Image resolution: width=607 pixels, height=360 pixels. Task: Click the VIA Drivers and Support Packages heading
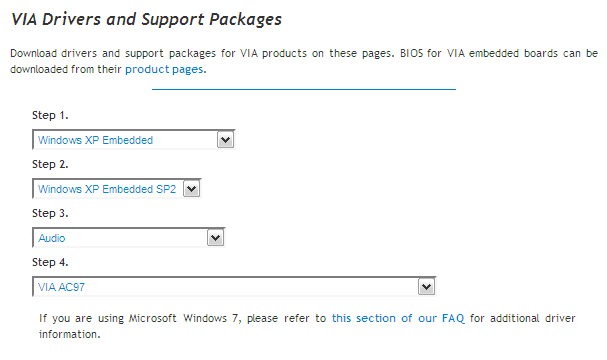point(146,19)
